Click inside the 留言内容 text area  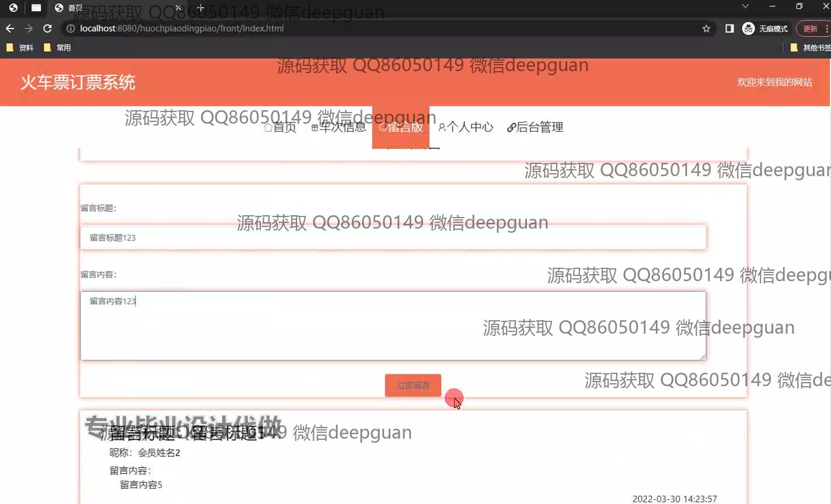(393, 325)
